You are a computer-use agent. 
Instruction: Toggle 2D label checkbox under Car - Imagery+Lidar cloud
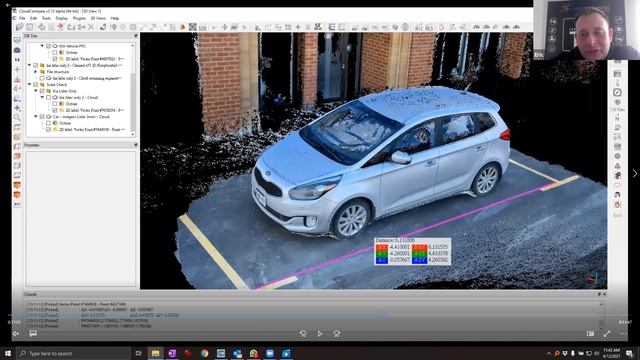point(49,130)
